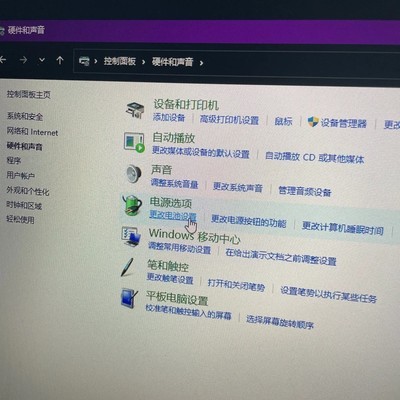Click the 平板电脑设置 tablet icon

[129, 298]
